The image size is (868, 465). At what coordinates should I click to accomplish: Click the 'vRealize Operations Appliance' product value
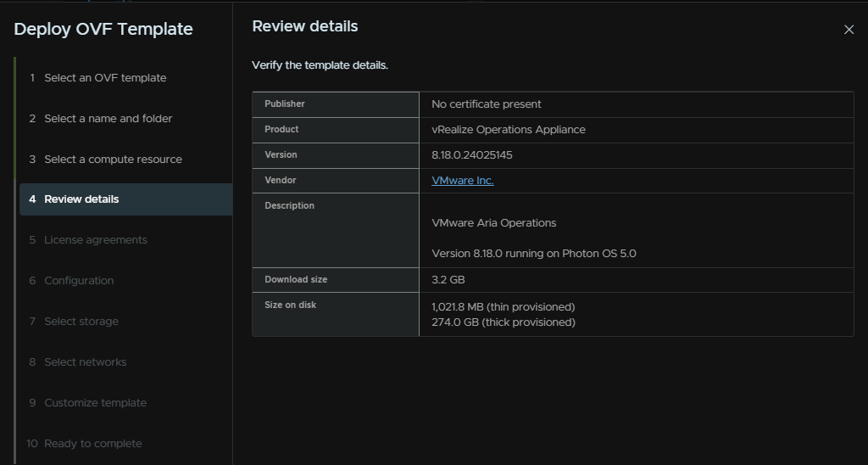pyautogui.click(x=509, y=130)
